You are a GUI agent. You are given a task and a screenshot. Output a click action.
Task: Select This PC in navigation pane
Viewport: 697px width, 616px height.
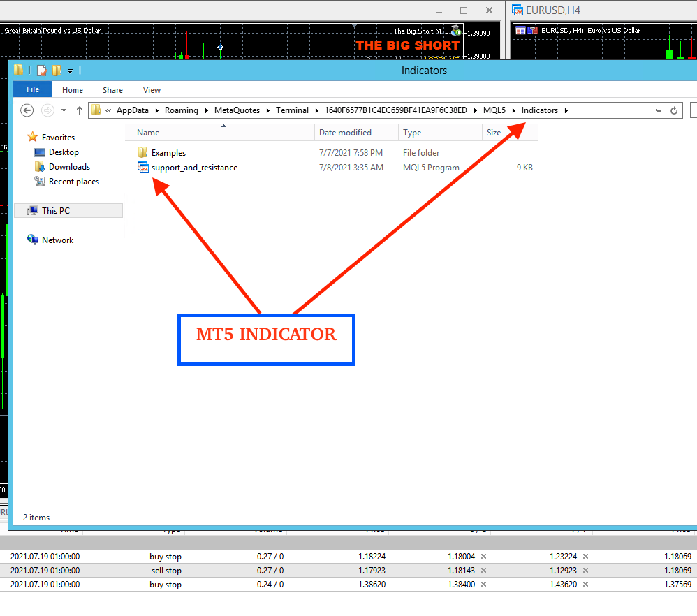(x=68, y=211)
